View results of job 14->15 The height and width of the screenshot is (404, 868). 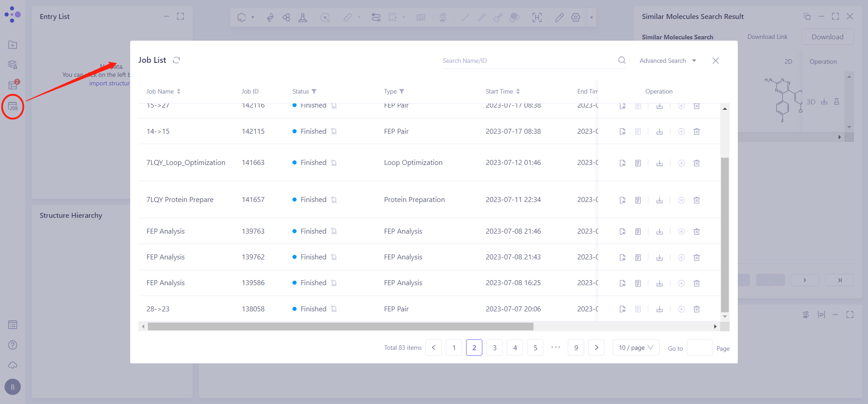[x=623, y=132]
